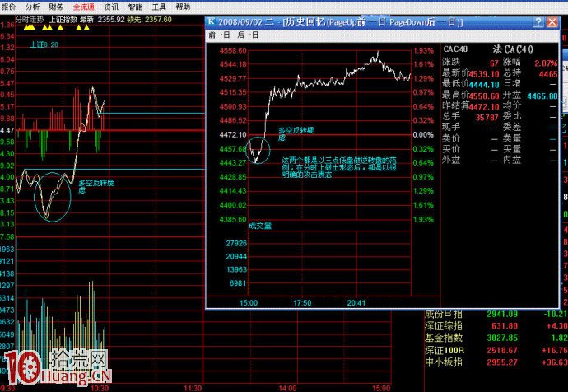Open the 全流通 menu
This screenshot has height=392, width=568.
pyautogui.click(x=84, y=7)
